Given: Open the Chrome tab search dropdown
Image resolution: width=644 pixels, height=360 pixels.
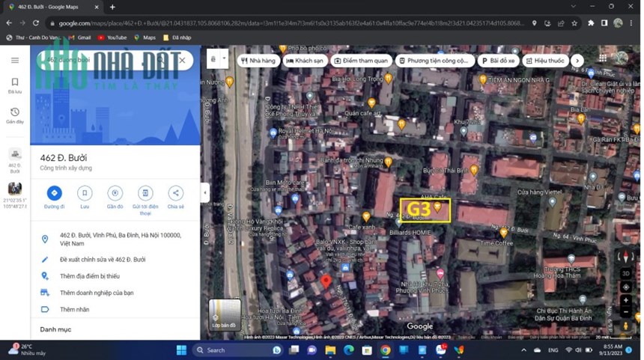Looking at the screenshot, I should click(x=574, y=7).
